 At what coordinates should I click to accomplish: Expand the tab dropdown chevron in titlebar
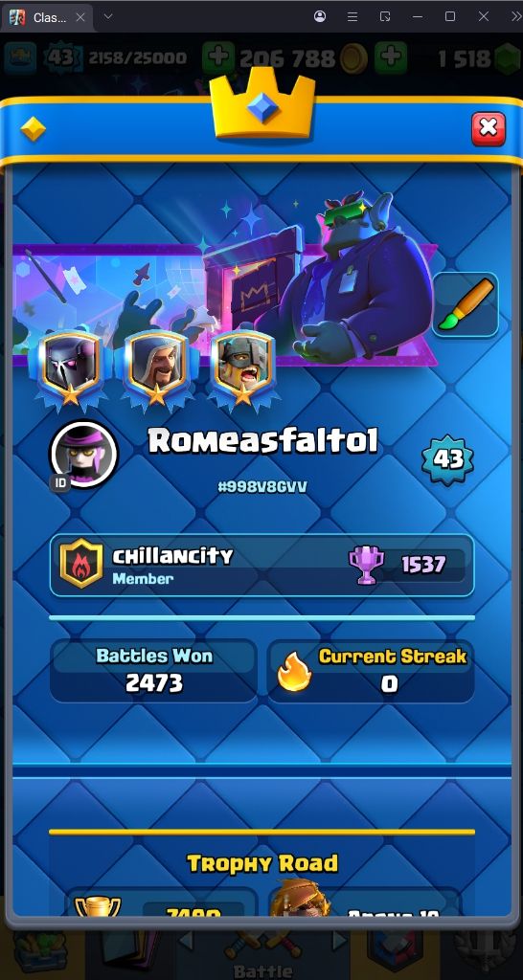[107, 16]
